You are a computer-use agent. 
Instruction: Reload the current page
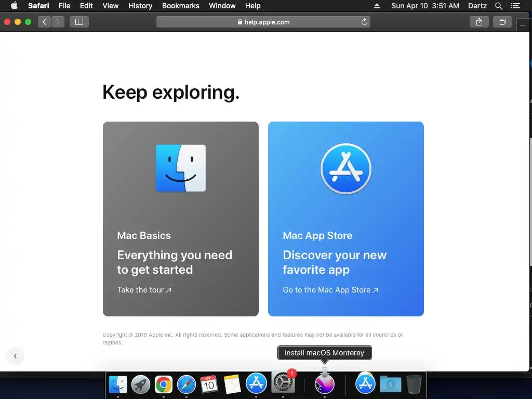[364, 22]
